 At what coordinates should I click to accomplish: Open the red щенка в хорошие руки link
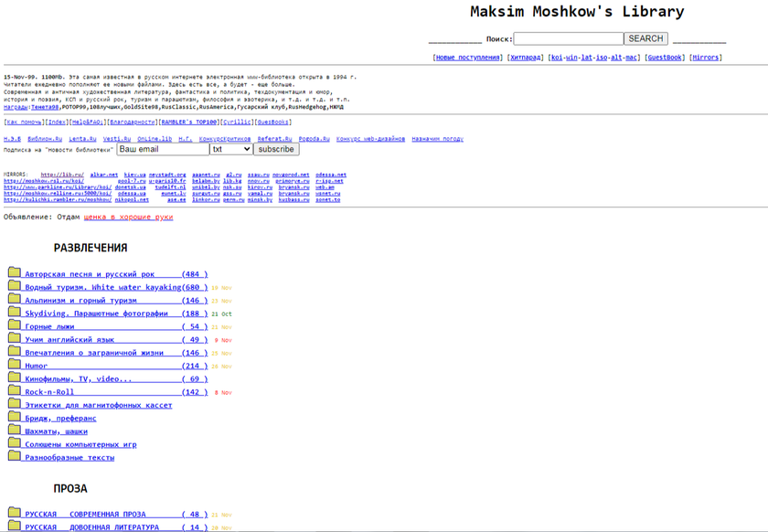(128, 217)
